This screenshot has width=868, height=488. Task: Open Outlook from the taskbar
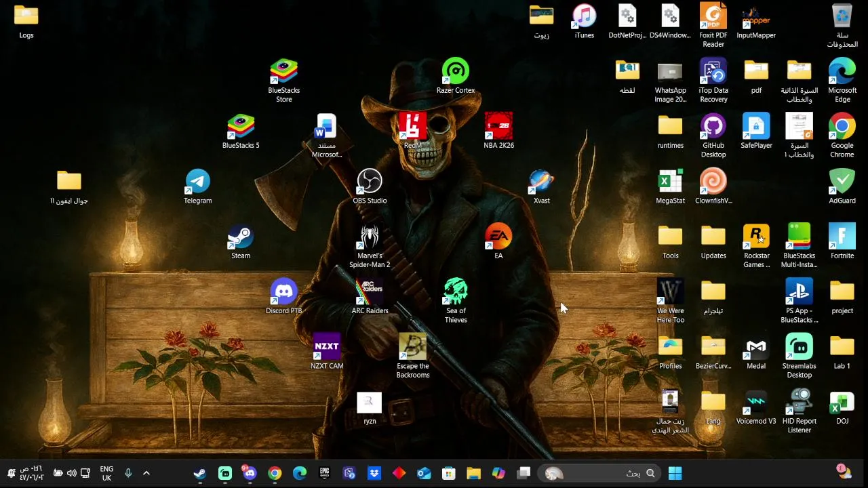click(x=424, y=473)
